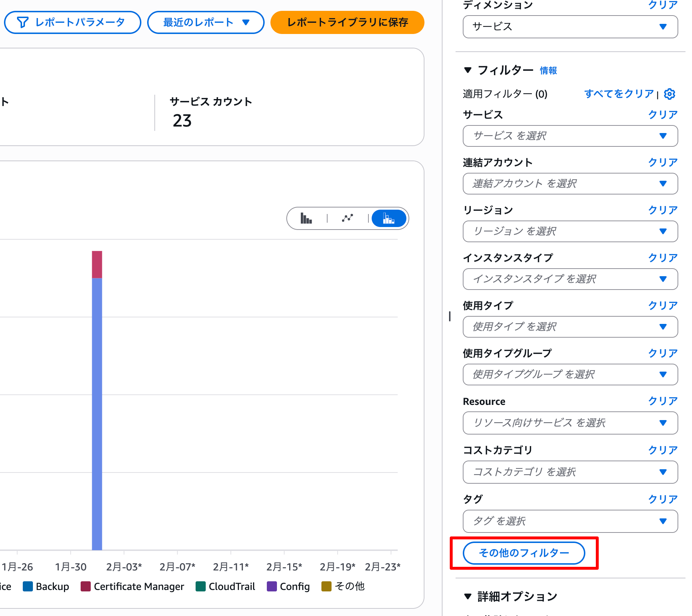Open the フィルター 情報 link
The width and height of the screenshot is (692, 616).
548,70
